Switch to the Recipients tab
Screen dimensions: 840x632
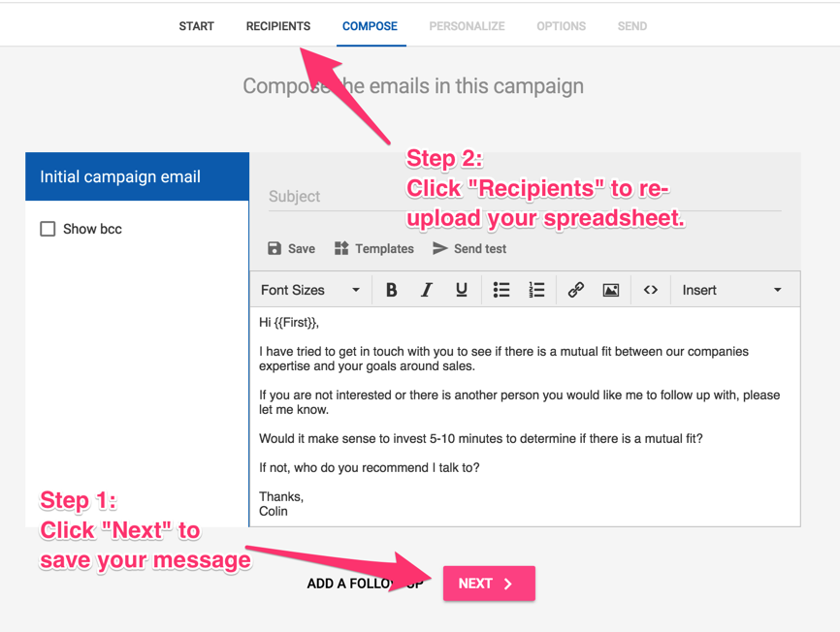click(277, 26)
